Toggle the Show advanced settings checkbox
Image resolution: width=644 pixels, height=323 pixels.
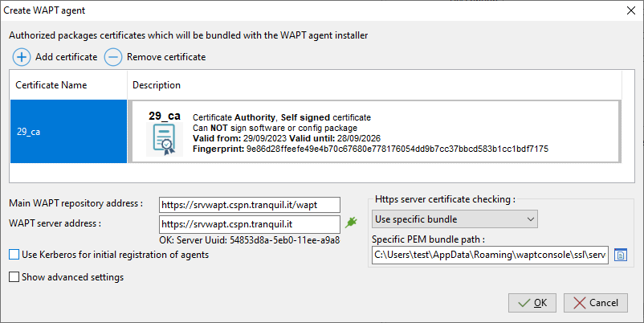pos(14,277)
